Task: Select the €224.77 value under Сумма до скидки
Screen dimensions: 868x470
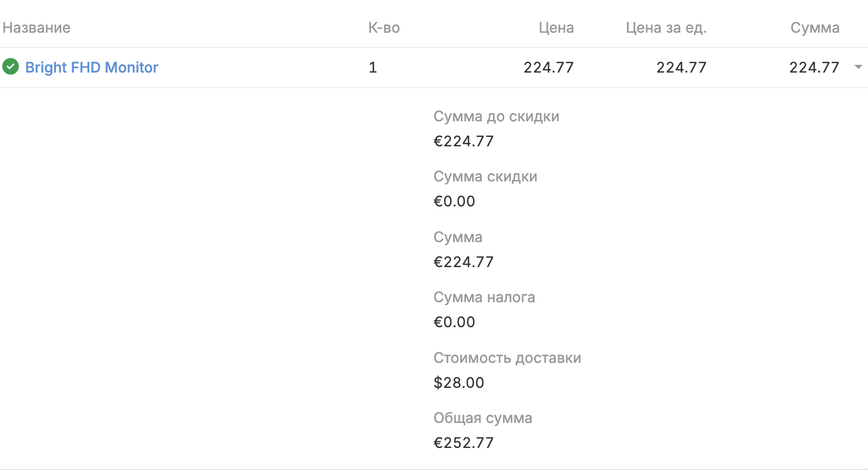Action: click(x=464, y=141)
